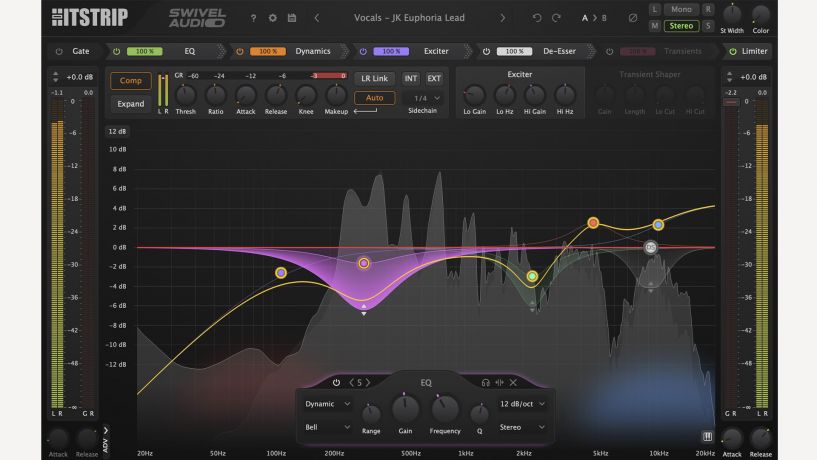This screenshot has height=460, width=817.
Task: Click the save preset icon
Action: (x=291, y=18)
